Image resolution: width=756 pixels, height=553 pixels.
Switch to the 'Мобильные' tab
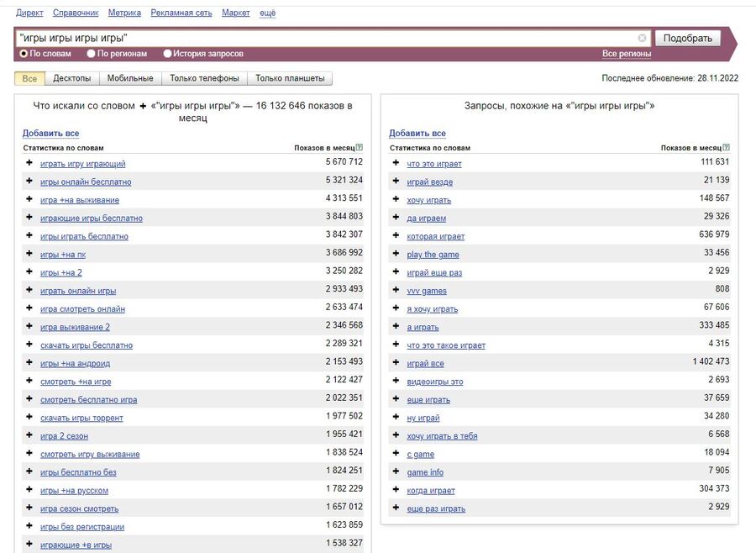pos(130,78)
